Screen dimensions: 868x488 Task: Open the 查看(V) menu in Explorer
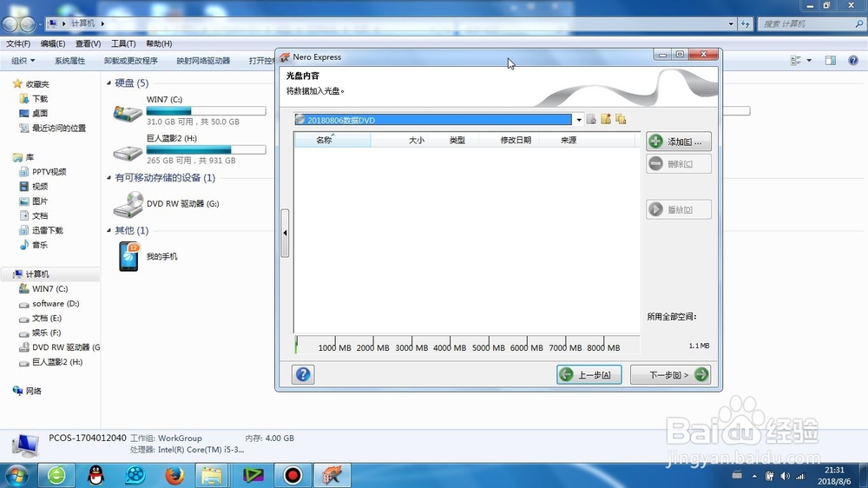point(88,43)
